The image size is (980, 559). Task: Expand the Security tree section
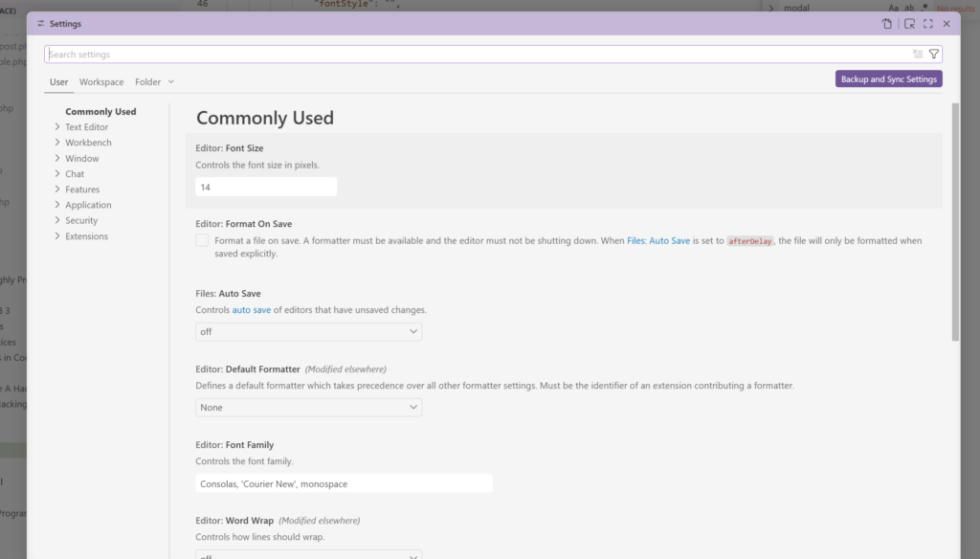tap(57, 220)
